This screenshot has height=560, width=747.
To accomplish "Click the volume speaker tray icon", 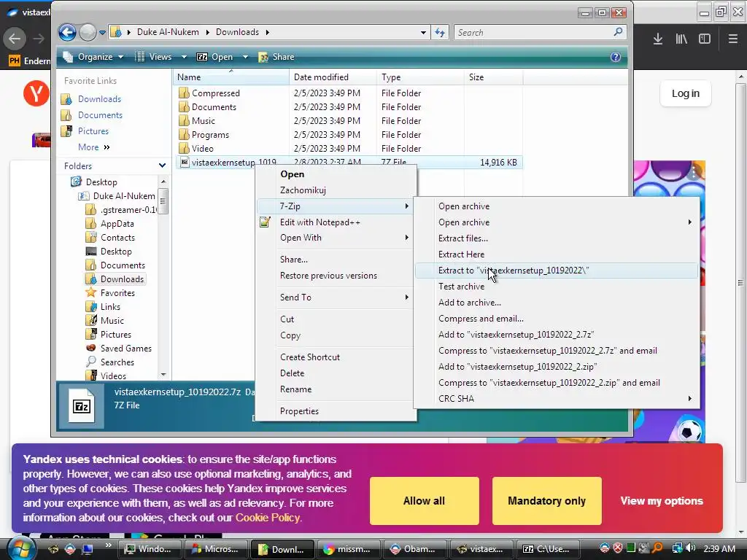I will pos(691,548).
